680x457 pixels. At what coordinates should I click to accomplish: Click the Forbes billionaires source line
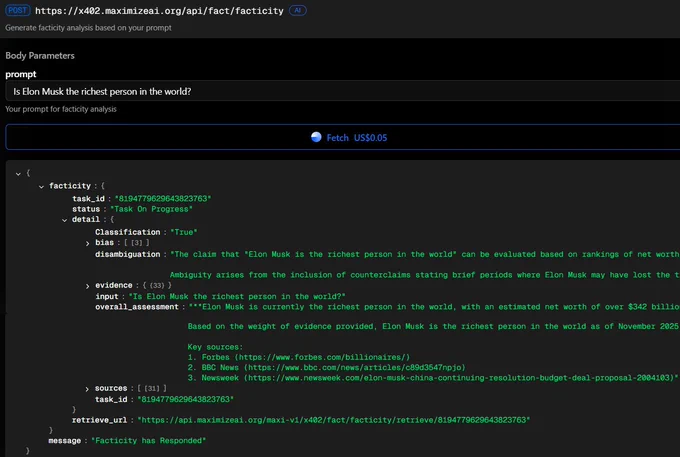coord(298,357)
